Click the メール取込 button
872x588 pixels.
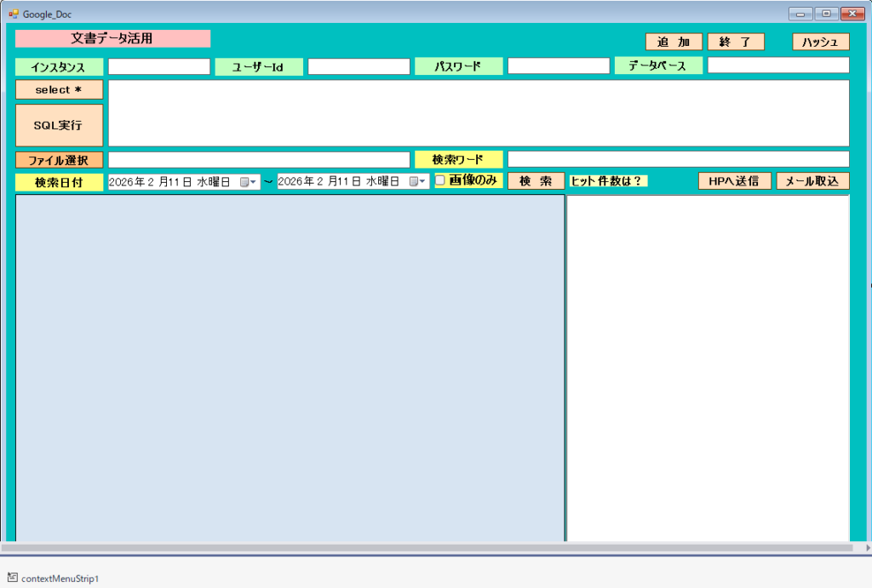(x=812, y=181)
